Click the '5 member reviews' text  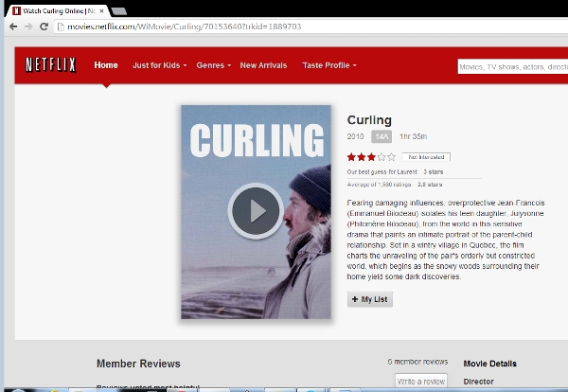[x=417, y=362]
